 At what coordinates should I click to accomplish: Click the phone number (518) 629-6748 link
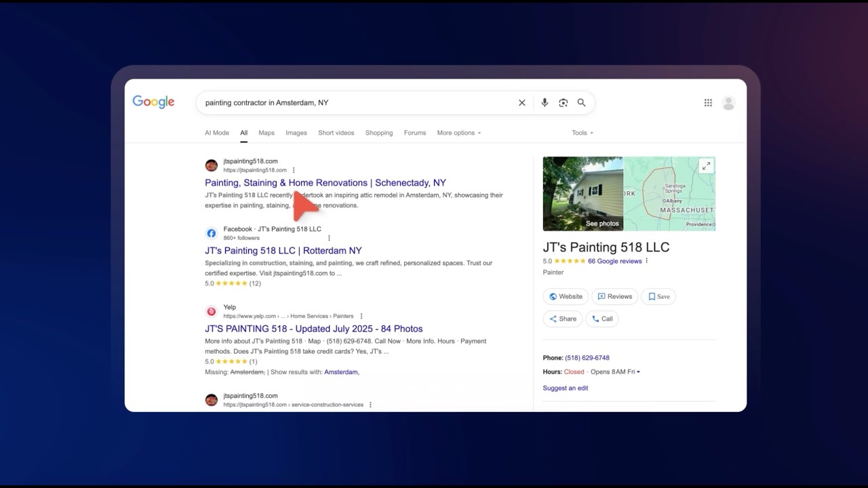point(587,358)
